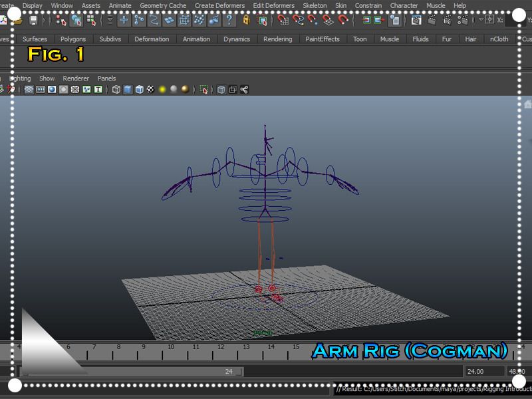Enable snap to view planes magnet icon
The width and height of the screenshot is (532, 399).
pyautogui.click(x=328, y=21)
